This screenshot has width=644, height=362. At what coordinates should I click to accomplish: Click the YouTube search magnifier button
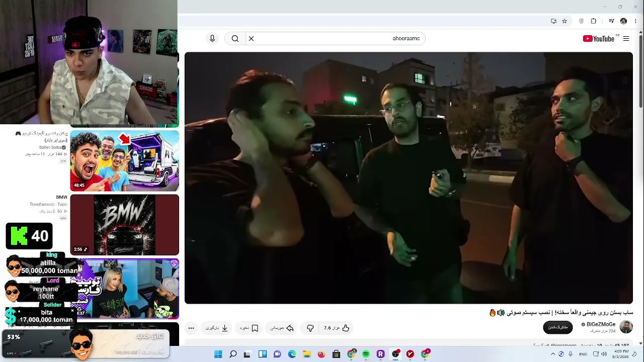coord(235,39)
